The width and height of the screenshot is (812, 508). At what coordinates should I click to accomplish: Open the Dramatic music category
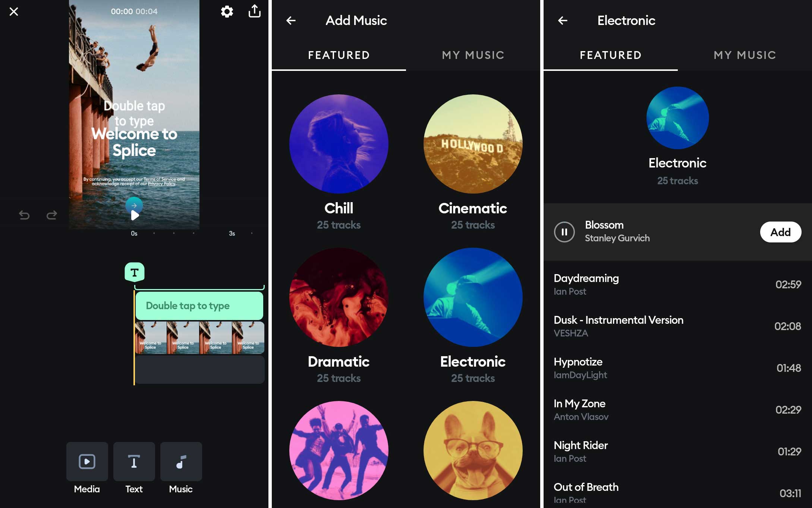click(x=339, y=316)
